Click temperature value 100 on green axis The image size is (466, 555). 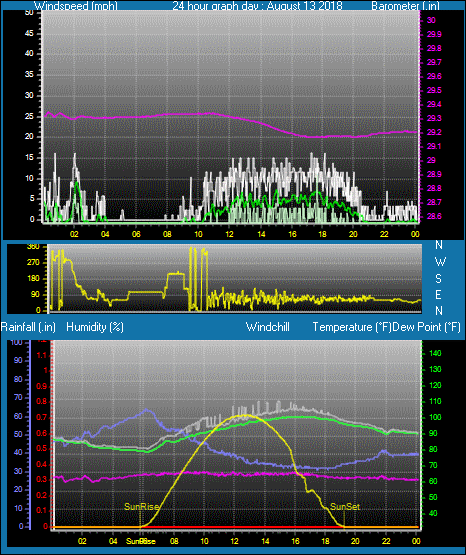point(435,417)
